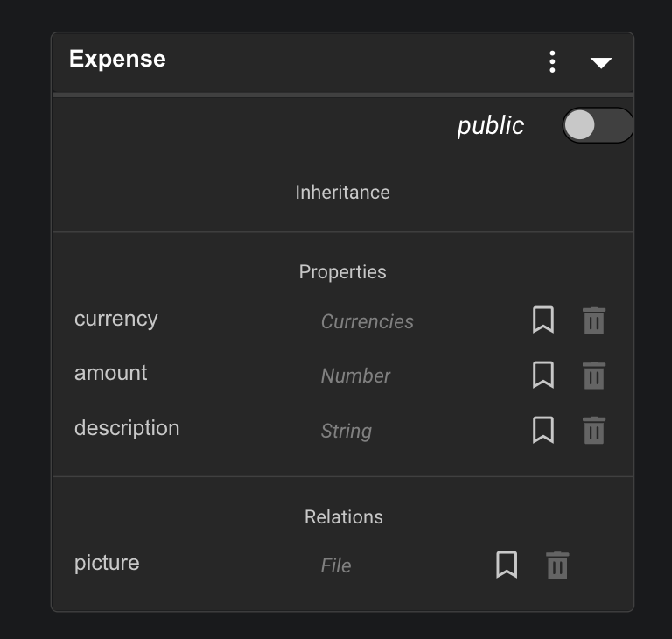Click the currency property name
This screenshot has width=672, height=639.
115,319
